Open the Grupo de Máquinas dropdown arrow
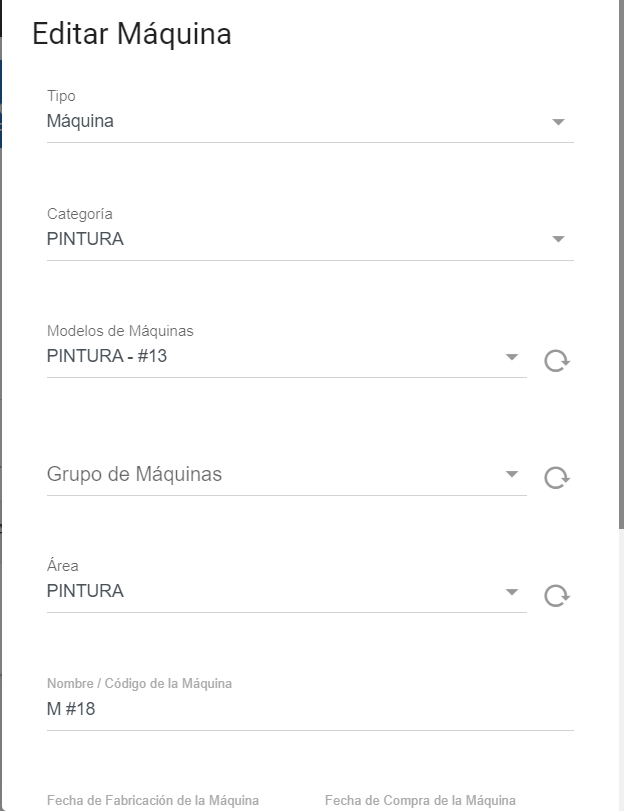Screen dimensions: 624x811 click(512, 474)
